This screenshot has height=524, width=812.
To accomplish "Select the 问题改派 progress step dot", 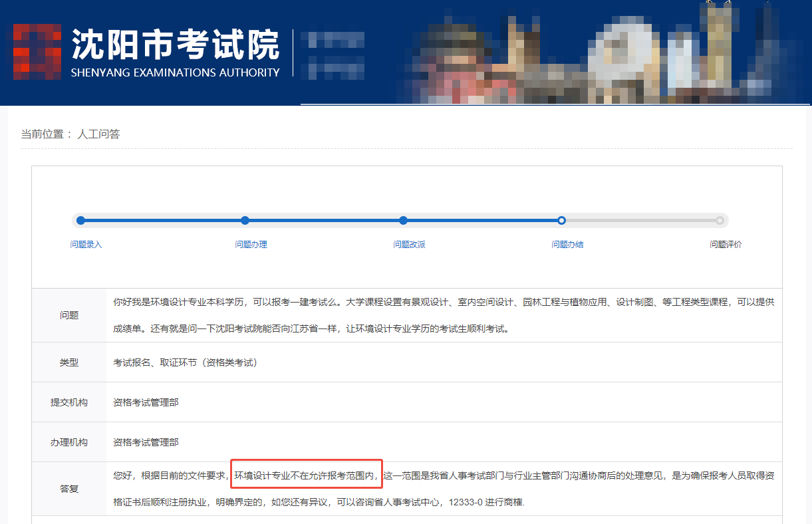I will (x=403, y=220).
